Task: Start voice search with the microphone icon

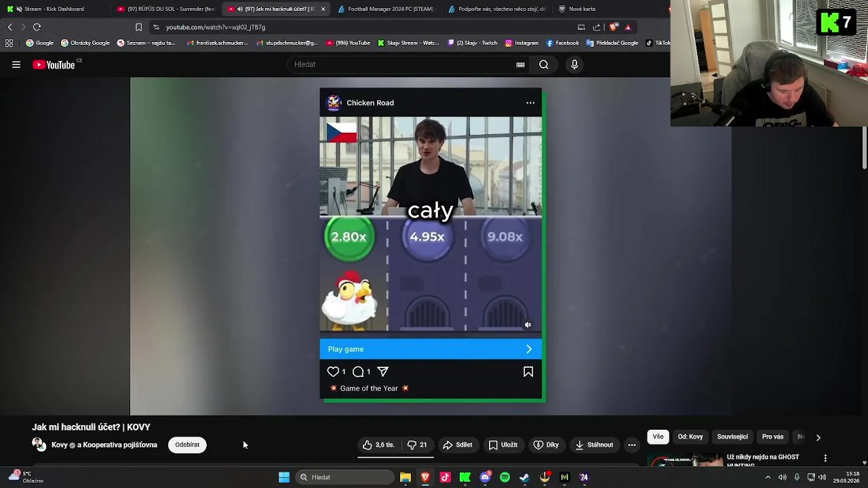Action: [574, 64]
